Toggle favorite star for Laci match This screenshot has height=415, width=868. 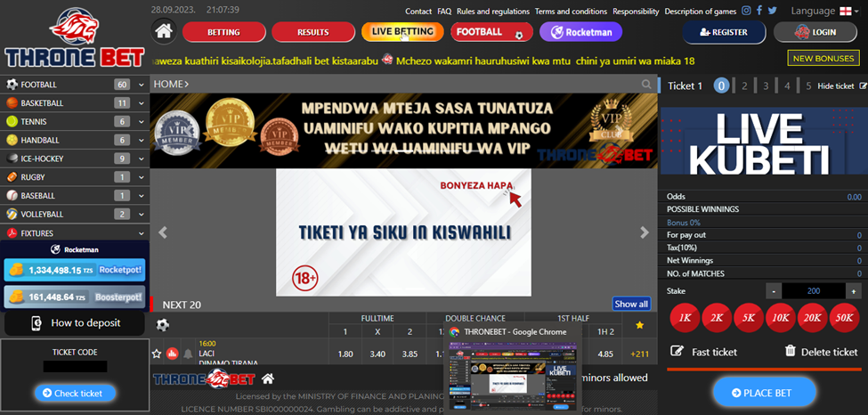157,354
